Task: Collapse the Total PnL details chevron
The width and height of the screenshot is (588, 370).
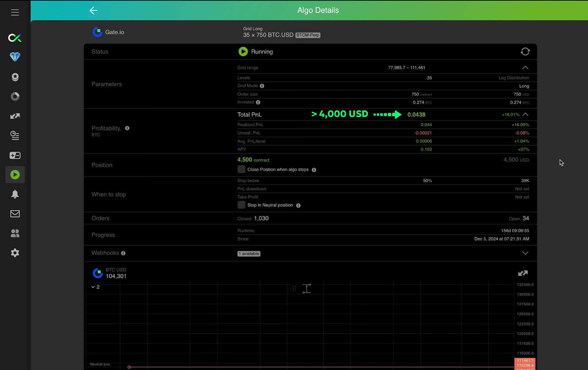Action: pos(526,114)
